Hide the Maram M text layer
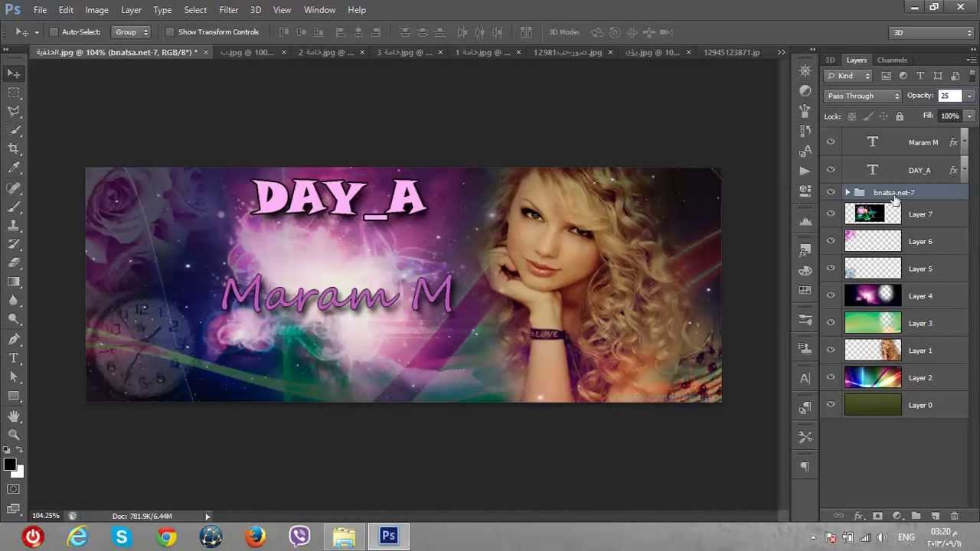The image size is (980, 551). click(831, 142)
